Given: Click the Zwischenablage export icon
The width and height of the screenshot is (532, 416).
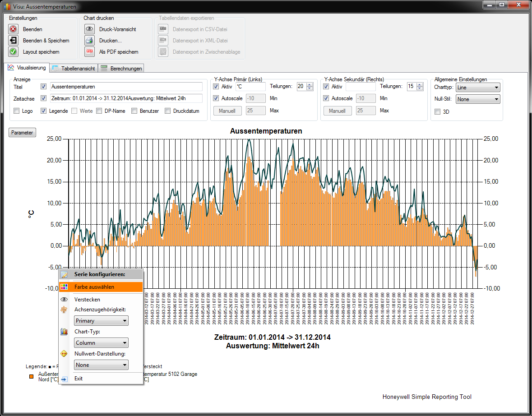Looking at the screenshot, I should tap(163, 51).
